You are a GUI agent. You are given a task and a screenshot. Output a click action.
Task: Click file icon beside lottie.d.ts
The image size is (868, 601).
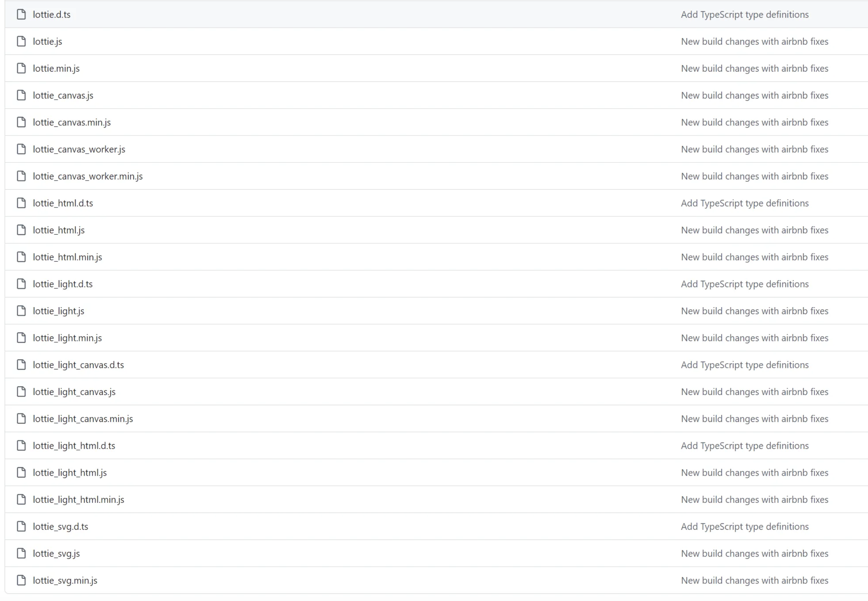point(21,14)
